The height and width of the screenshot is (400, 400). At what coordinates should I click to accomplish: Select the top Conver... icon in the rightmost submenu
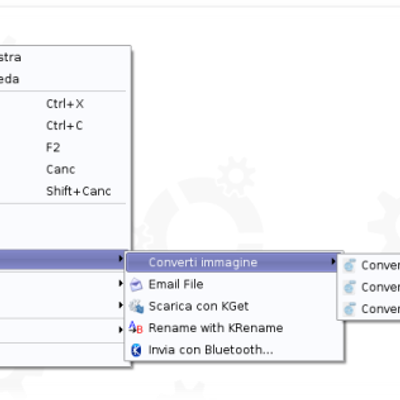349,266
